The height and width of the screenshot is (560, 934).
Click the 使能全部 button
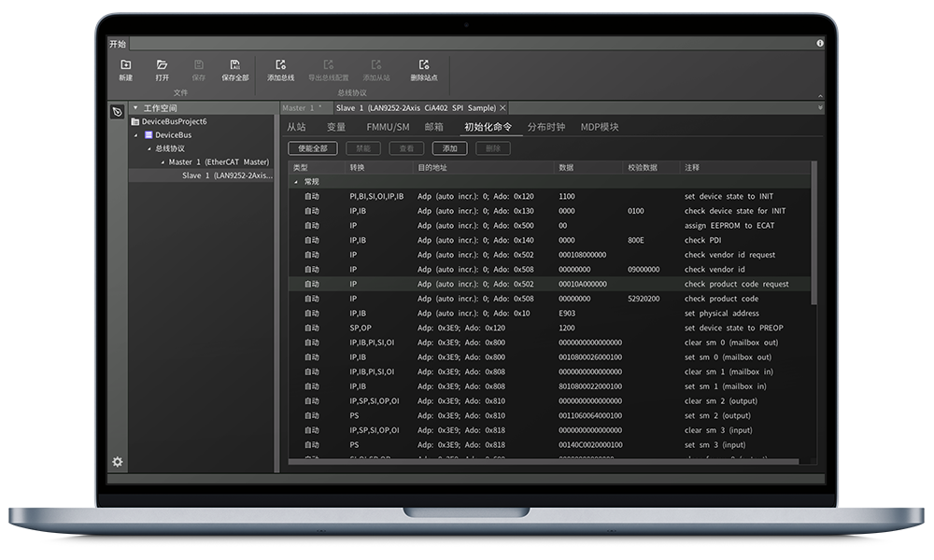click(313, 148)
